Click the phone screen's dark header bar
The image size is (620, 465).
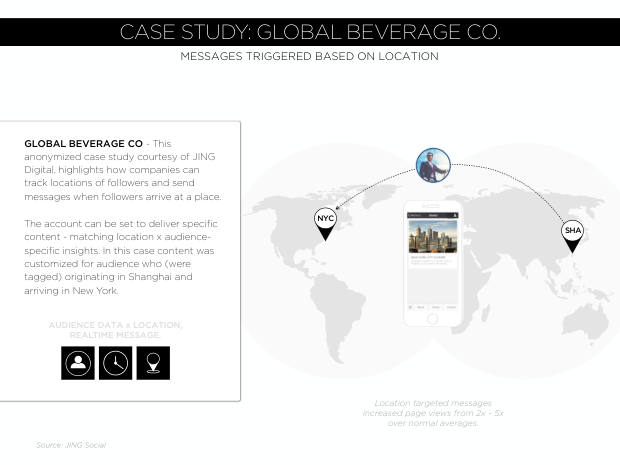pyautogui.click(x=433, y=215)
